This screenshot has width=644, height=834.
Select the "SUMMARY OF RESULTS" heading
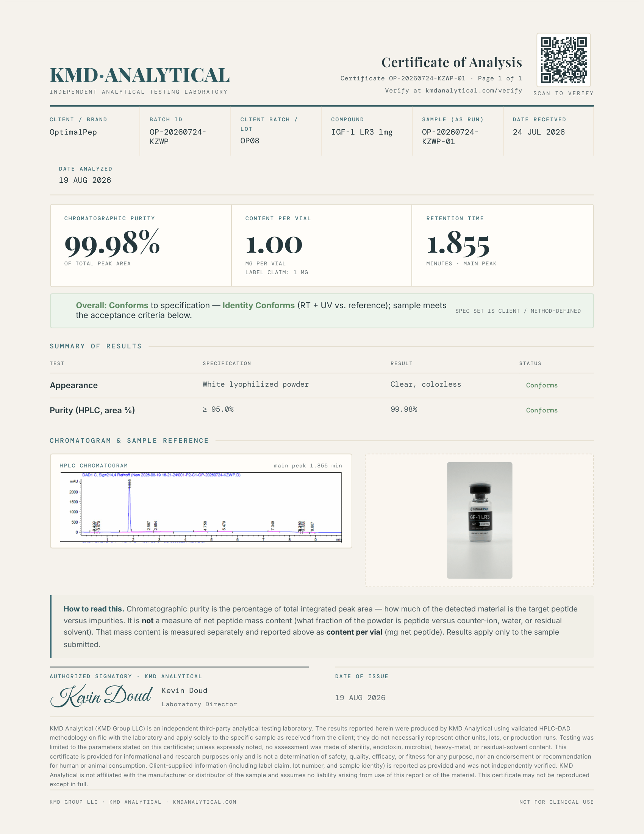[x=96, y=346]
